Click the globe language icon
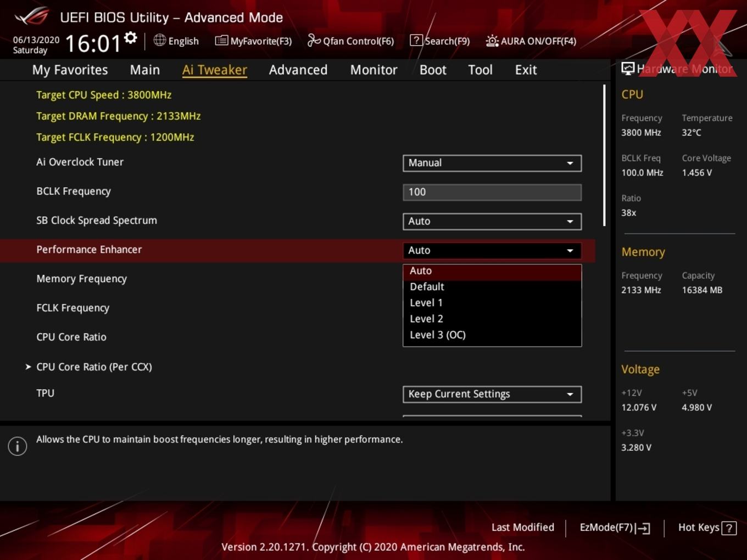The width and height of the screenshot is (747, 560). coord(159,40)
